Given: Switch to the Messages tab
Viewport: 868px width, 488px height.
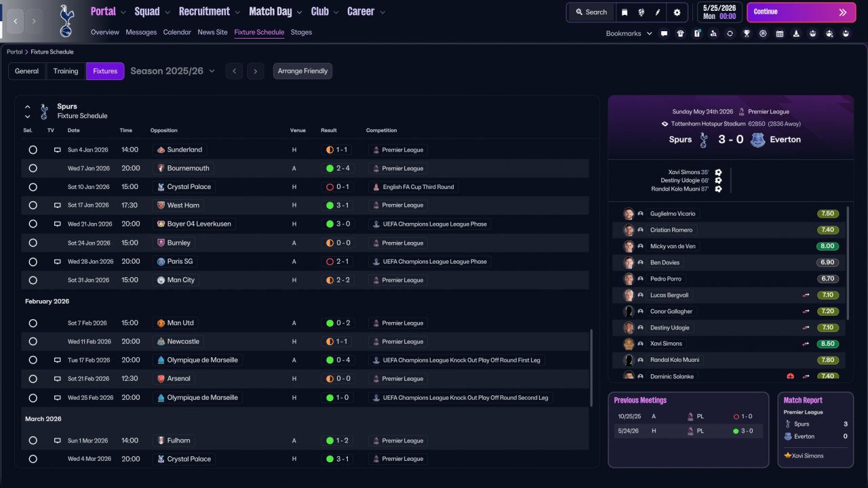Looking at the screenshot, I should (141, 32).
